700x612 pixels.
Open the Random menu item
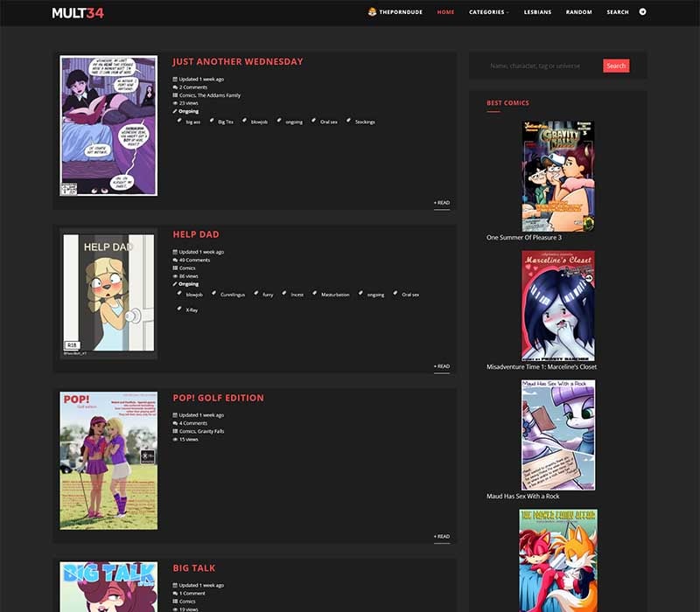578,12
